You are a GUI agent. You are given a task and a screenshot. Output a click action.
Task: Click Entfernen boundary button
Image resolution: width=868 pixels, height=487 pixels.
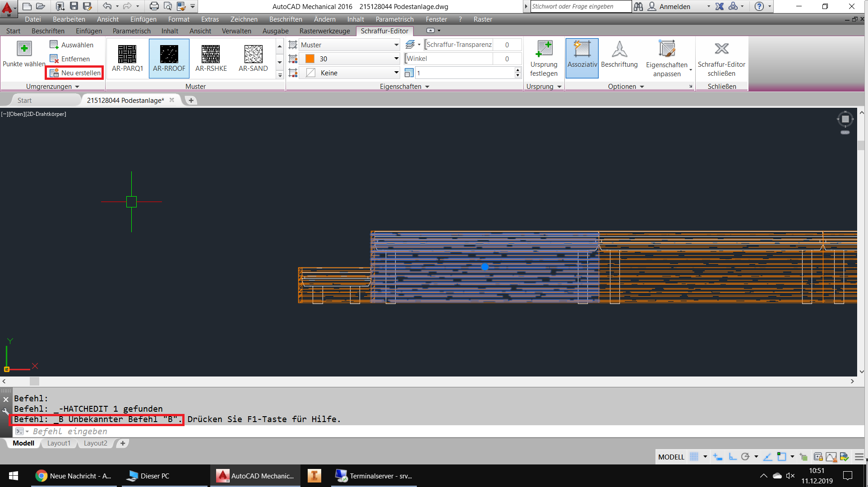pyautogui.click(x=70, y=59)
